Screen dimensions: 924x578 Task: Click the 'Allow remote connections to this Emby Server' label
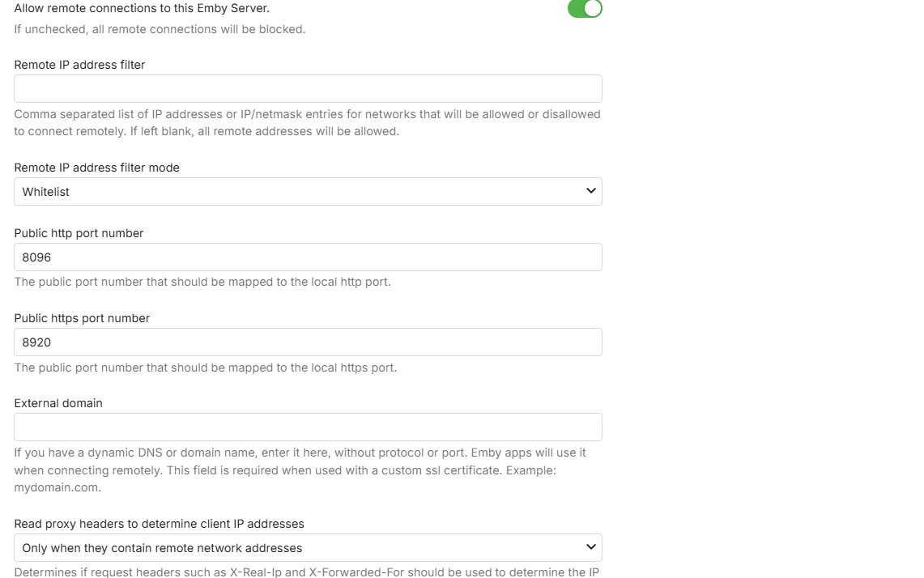(142, 8)
